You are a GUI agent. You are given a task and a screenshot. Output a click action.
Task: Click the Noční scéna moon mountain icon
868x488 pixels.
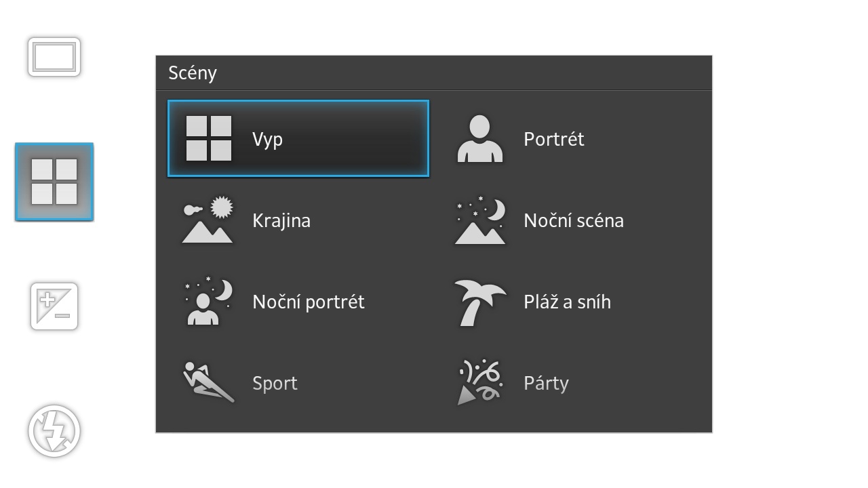[x=480, y=220]
